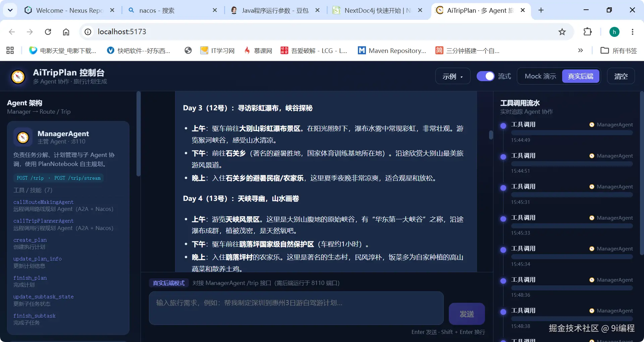Click the 真实后端模式 badge
The height and width of the screenshot is (342, 644).
point(169,283)
